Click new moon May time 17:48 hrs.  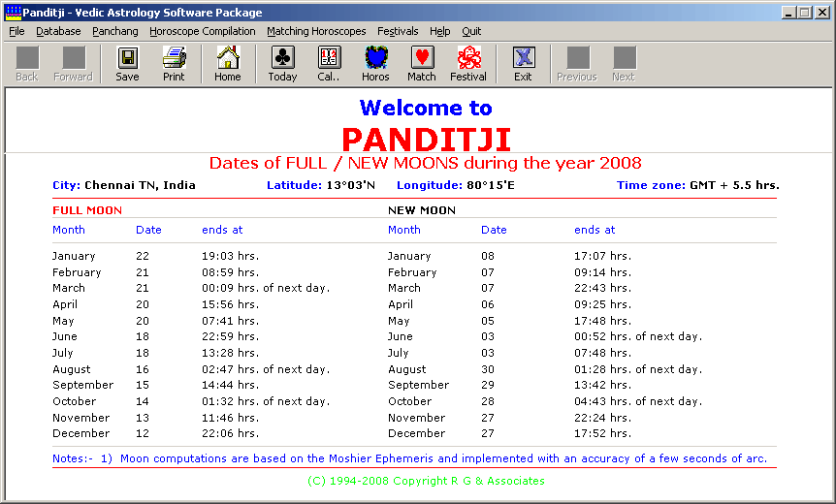pos(602,321)
